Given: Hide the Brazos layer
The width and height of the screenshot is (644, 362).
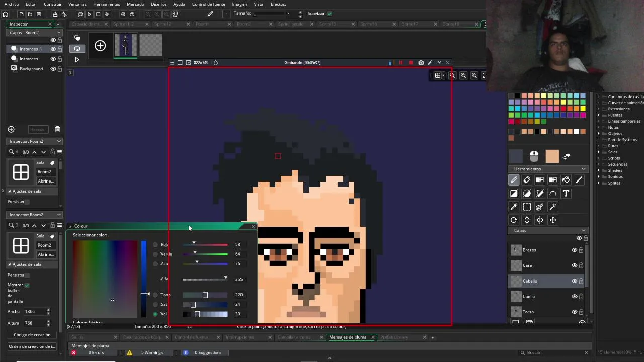Looking at the screenshot, I should (574, 250).
